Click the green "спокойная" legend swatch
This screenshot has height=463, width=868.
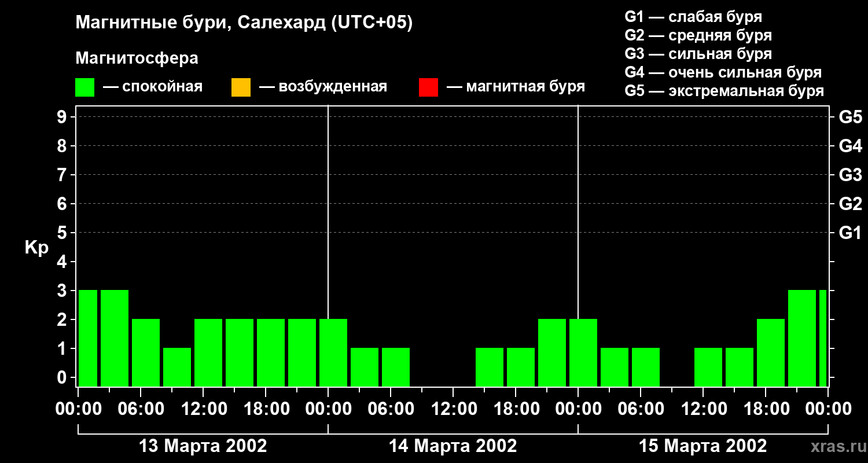(x=84, y=87)
